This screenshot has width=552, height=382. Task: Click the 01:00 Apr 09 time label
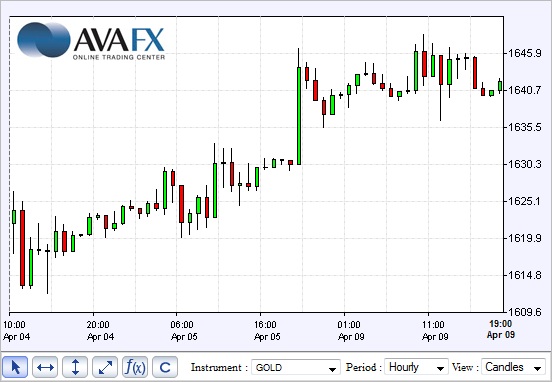pos(351,331)
